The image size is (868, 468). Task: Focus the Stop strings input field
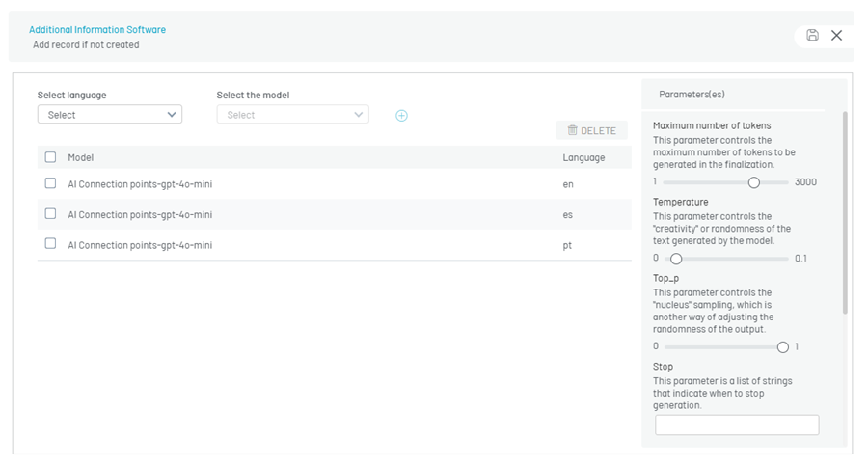[x=737, y=426]
